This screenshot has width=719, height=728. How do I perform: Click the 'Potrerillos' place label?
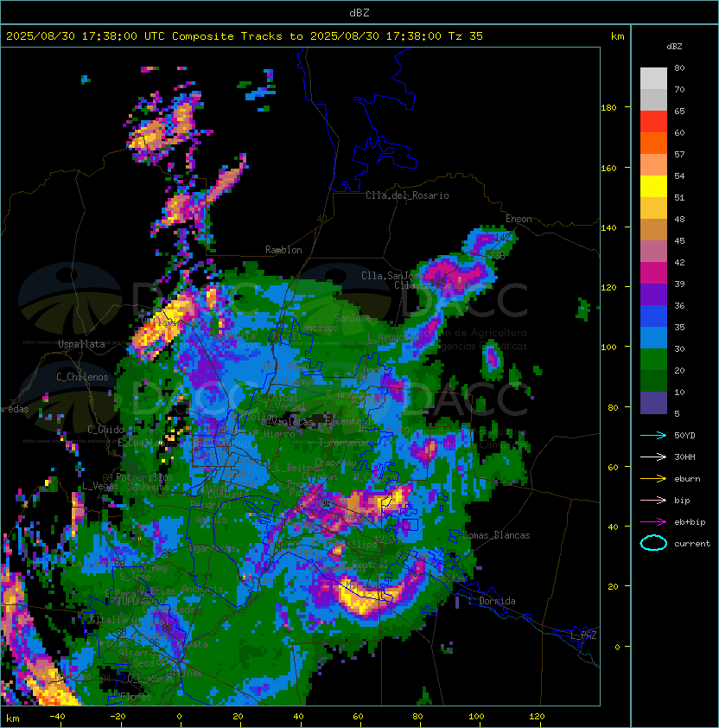(144, 477)
